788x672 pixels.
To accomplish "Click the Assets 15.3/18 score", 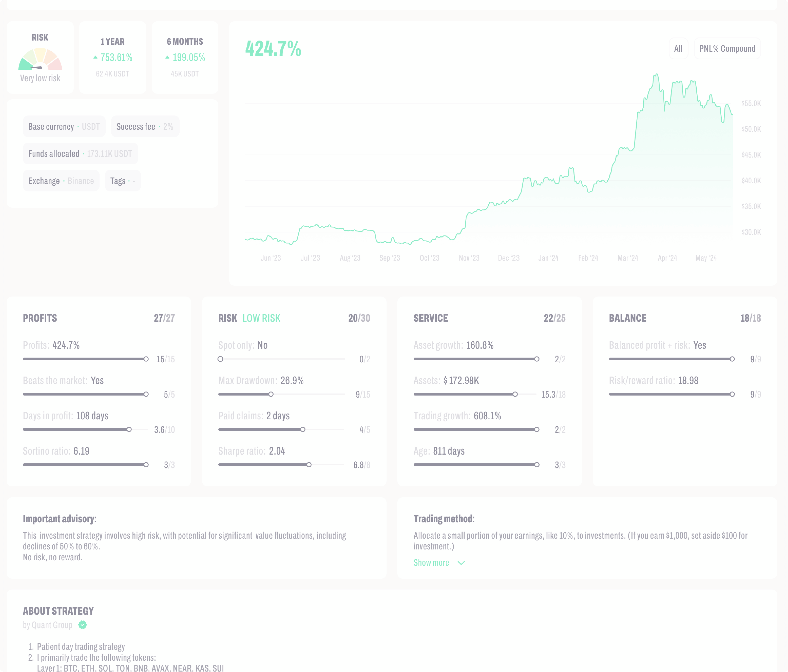I will coord(553,395).
